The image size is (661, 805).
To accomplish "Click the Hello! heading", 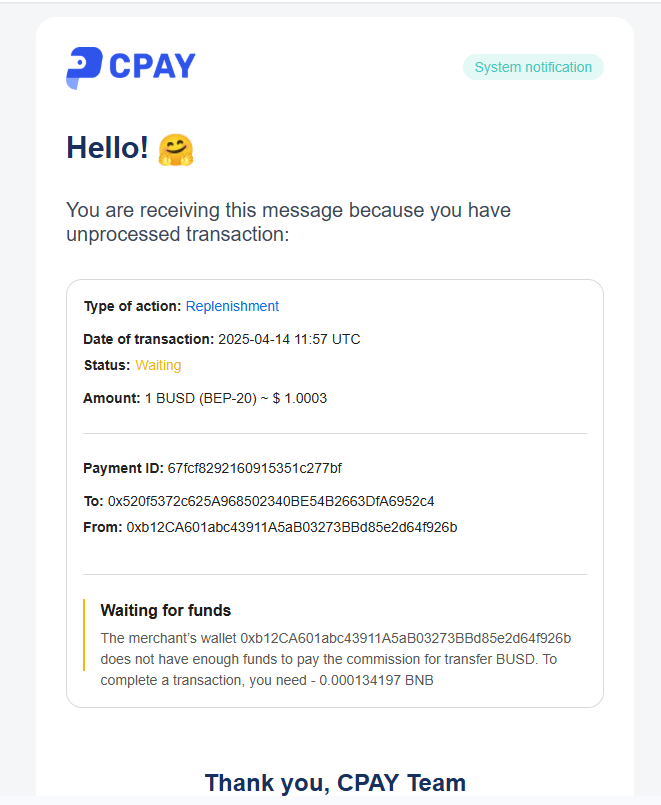I will [107, 148].
